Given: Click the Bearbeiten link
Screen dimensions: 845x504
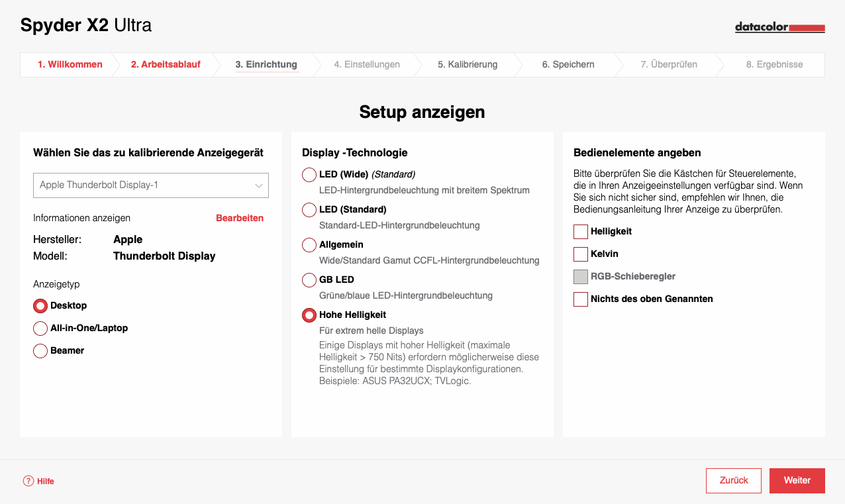Looking at the screenshot, I should (240, 218).
